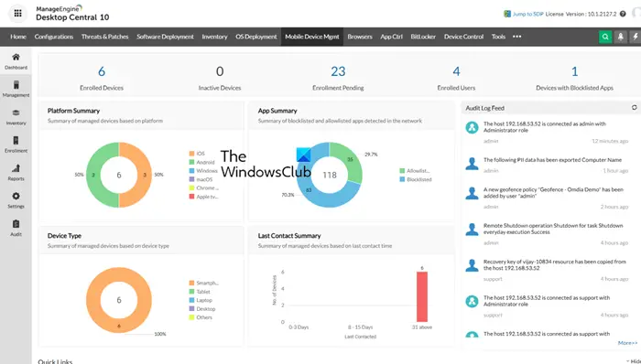Screen dimensions: 641x364
Task: Click the red 31 above bar
Action: click(422, 296)
